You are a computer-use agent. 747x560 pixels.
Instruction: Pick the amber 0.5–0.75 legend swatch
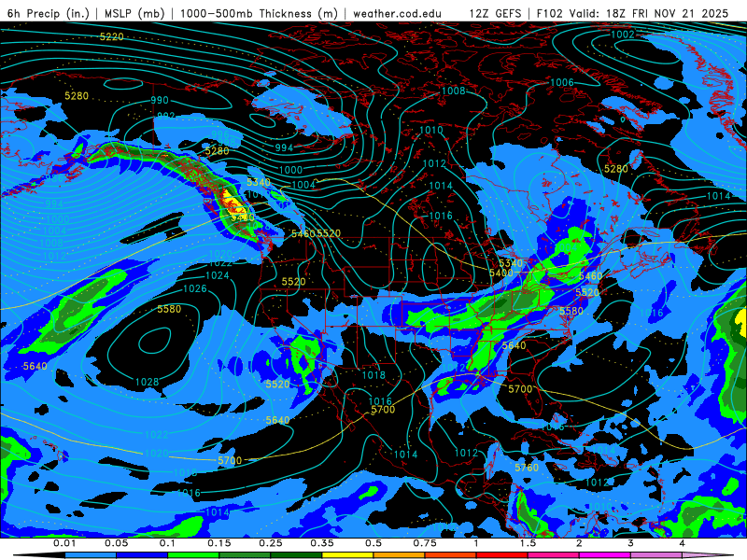(x=400, y=555)
